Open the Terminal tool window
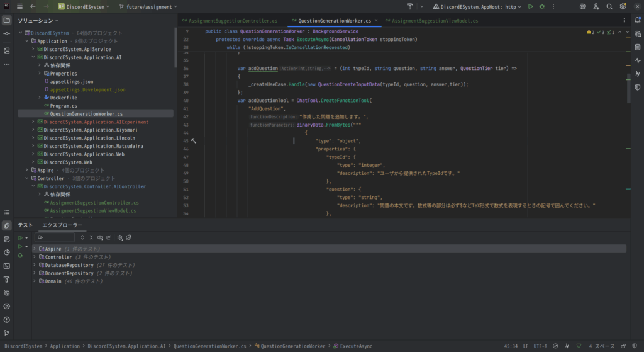The height and width of the screenshot is (352, 644). [7, 266]
